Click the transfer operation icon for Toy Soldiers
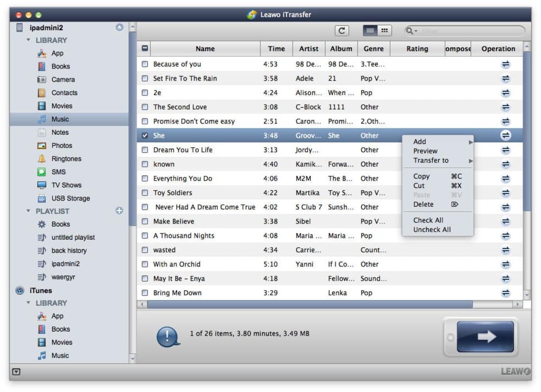This screenshot has height=392, width=541. pos(505,193)
